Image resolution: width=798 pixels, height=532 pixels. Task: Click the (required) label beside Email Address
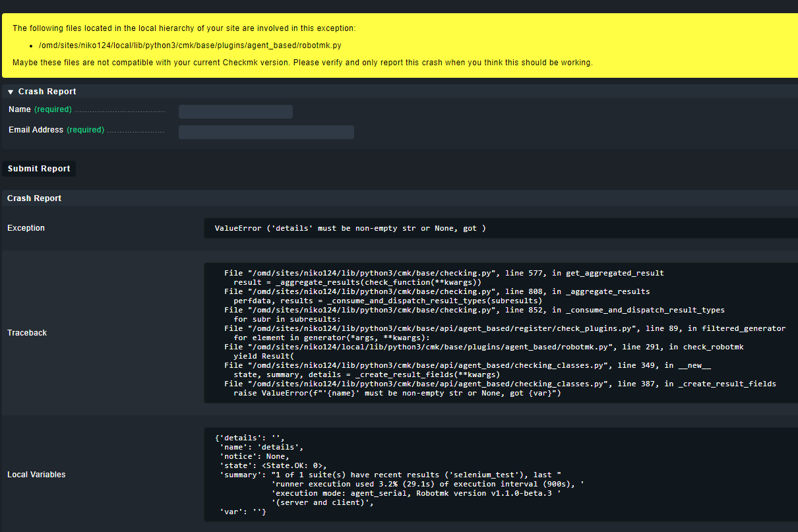point(85,130)
